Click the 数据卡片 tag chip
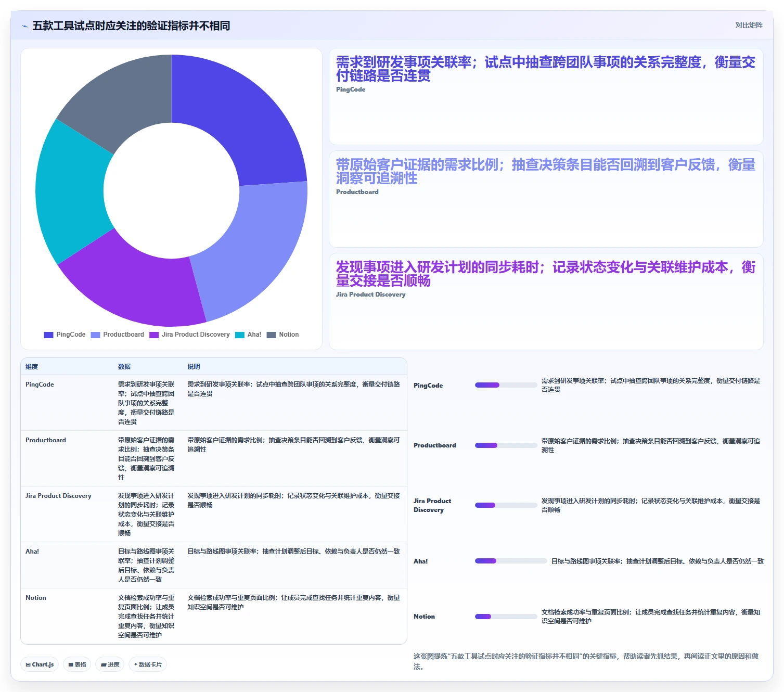The width and height of the screenshot is (784, 692). pos(148,664)
